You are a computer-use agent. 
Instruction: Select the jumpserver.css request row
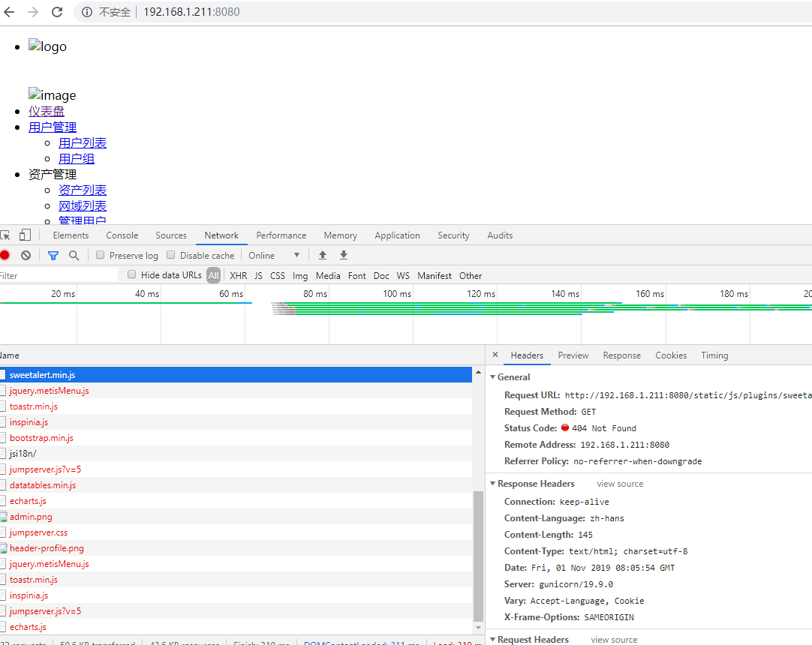point(236,532)
